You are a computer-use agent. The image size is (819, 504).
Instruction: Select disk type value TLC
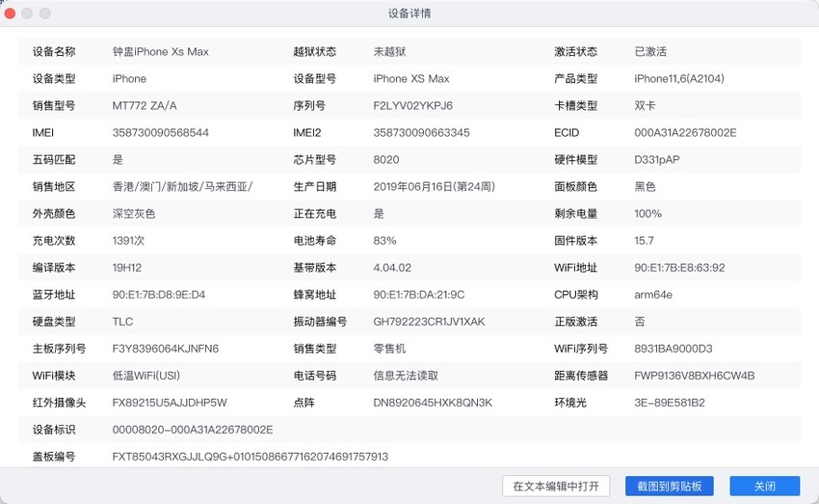122,322
